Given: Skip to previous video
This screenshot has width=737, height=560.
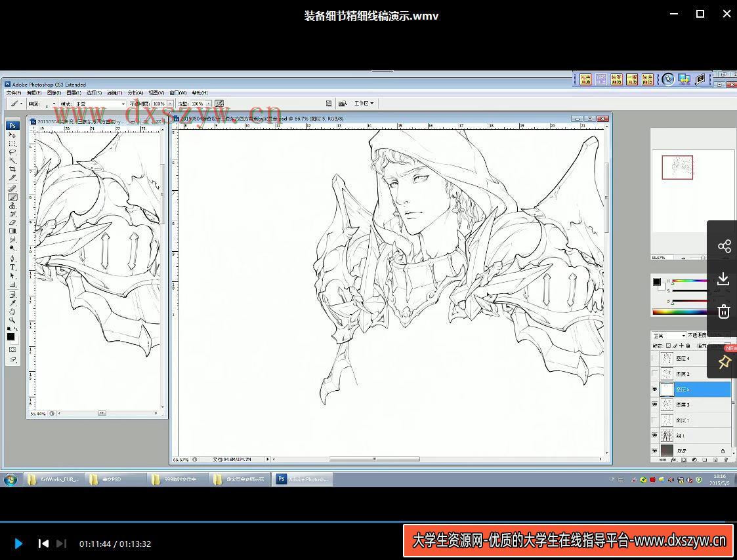Looking at the screenshot, I should point(43,544).
